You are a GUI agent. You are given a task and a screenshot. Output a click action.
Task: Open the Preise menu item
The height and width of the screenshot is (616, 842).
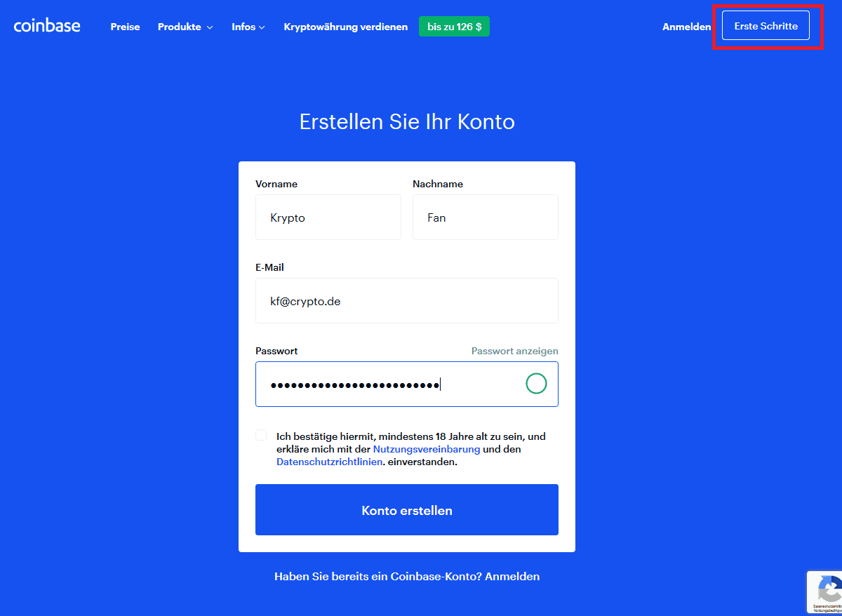(125, 27)
